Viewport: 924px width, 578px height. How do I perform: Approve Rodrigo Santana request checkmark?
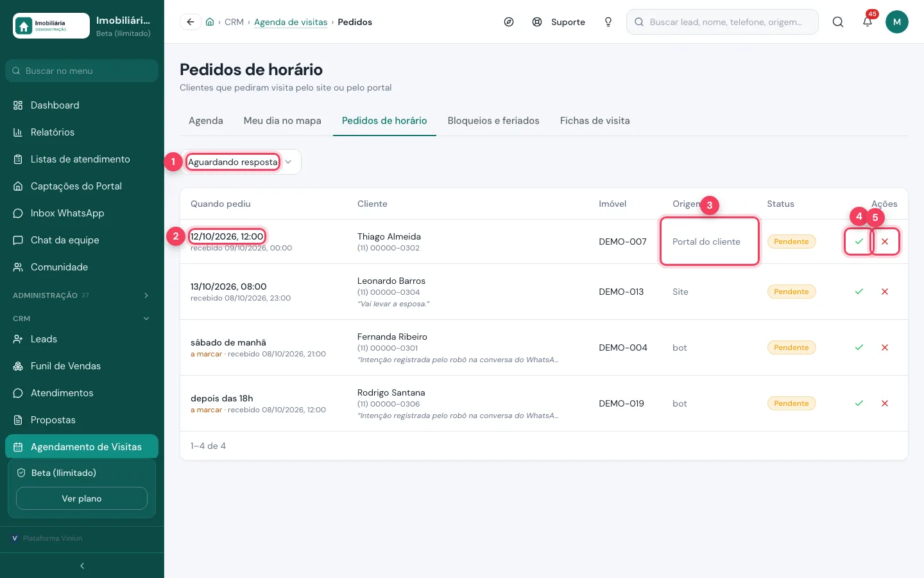pos(859,403)
